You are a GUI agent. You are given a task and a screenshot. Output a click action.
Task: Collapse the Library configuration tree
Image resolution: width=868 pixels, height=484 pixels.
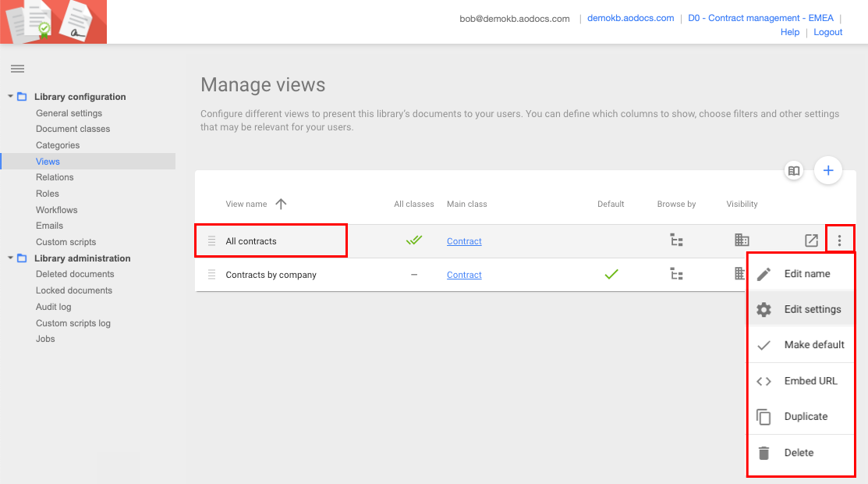point(9,96)
